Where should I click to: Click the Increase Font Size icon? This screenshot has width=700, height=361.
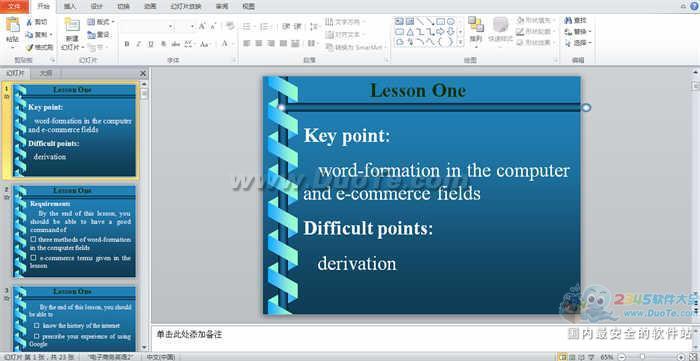point(202,27)
